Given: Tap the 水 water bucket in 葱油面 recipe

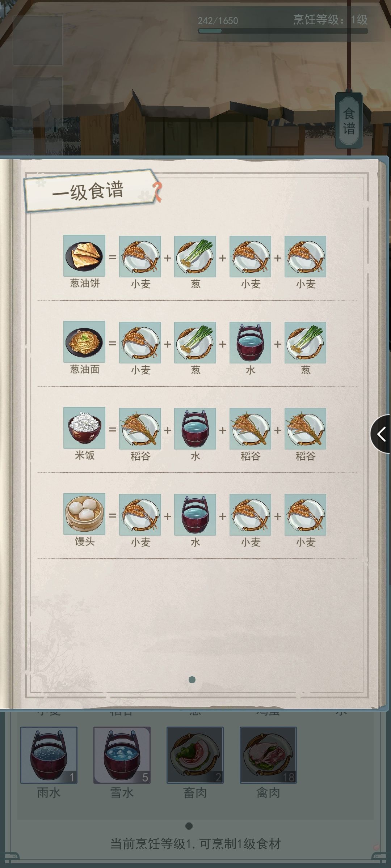Looking at the screenshot, I should click(250, 342).
